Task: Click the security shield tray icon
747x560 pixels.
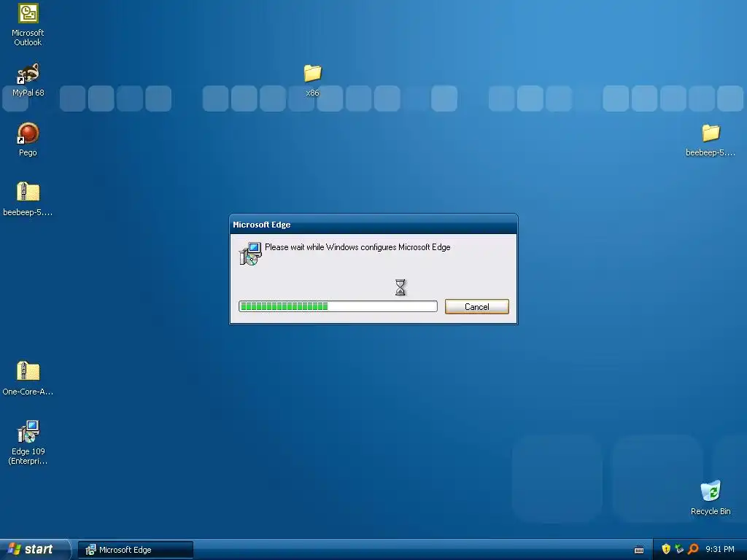Action: pos(666,549)
